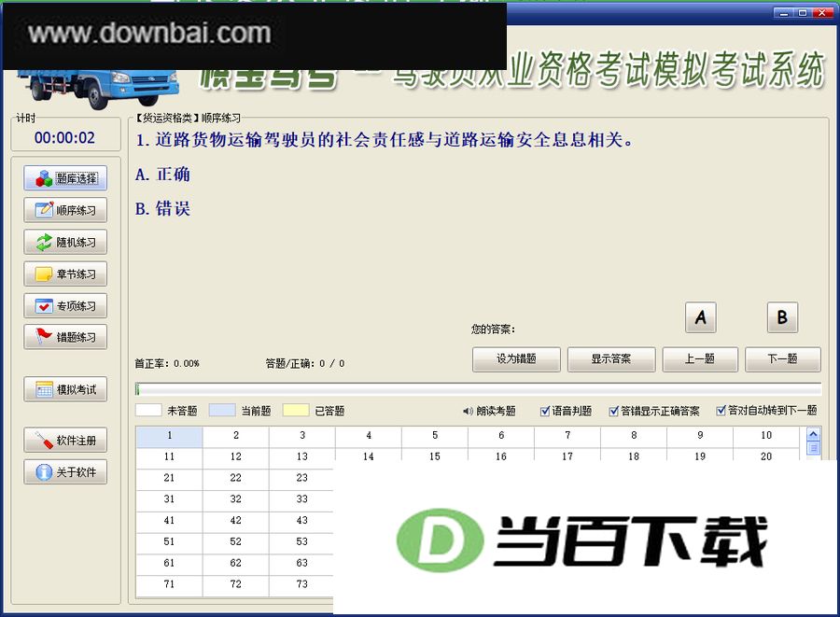Click the answer progress bar
Image resolution: width=840 pixels, height=617 pixels.
pyautogui.click(x=479, y=389)
